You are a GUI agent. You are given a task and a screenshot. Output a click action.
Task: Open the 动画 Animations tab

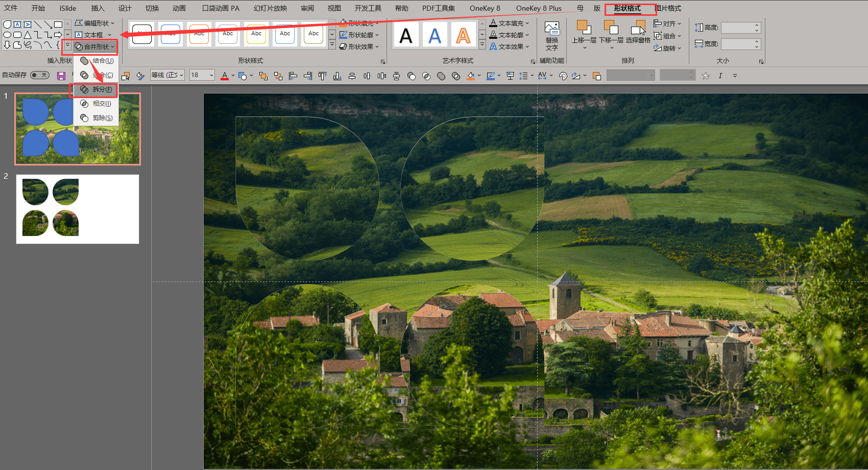179,8
